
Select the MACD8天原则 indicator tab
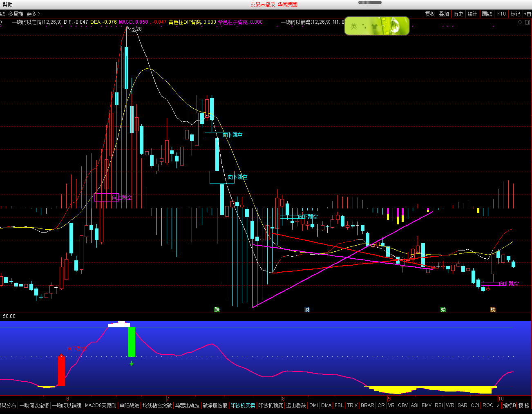point(101,405)
